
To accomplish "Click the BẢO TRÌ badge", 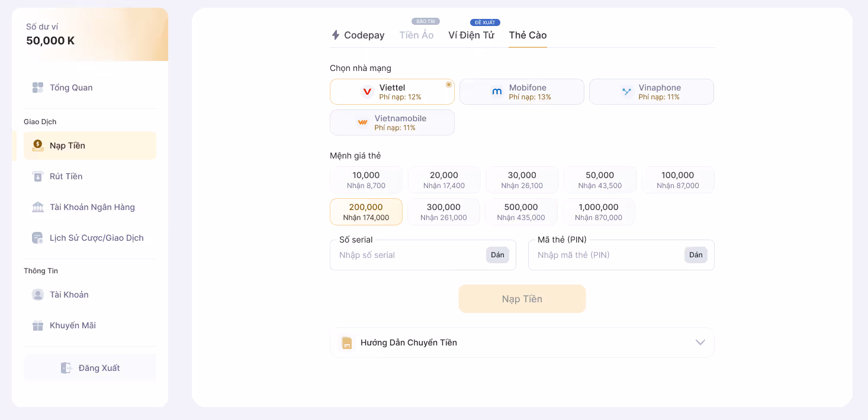I will pos(426,21).
